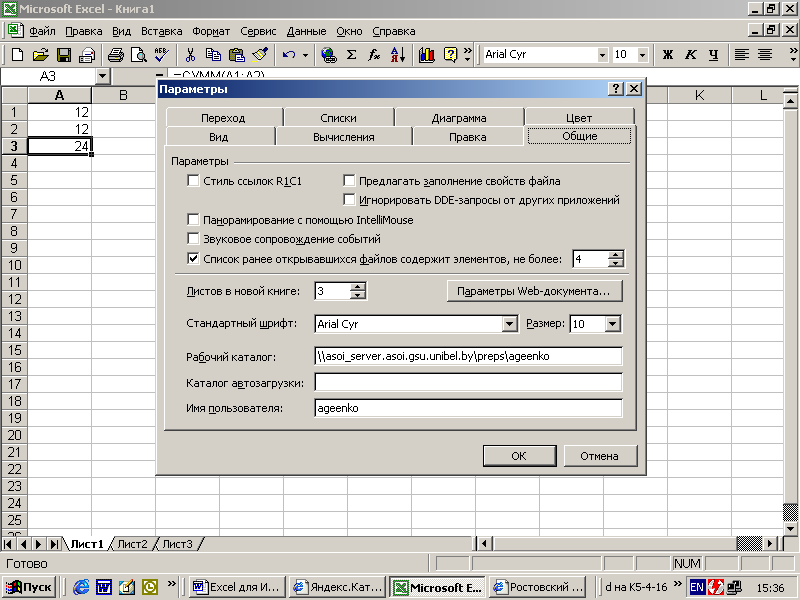
Task: Open toolbar font name dropdown arrow
Action: click(603, 55)
